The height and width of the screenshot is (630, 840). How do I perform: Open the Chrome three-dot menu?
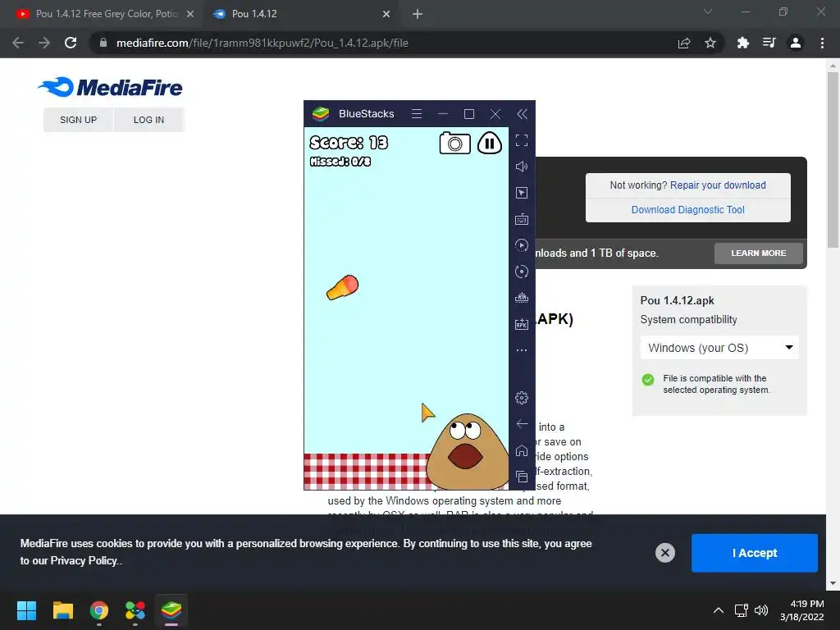[822, 43]
